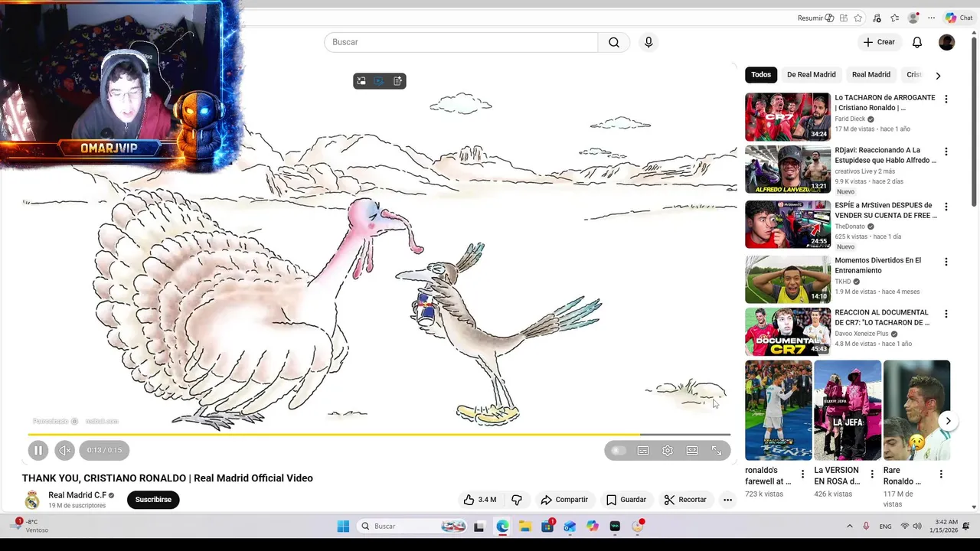Turn on subtitles in the player
Viewport: 980px width, 551px height.
[x=643, y=451]
